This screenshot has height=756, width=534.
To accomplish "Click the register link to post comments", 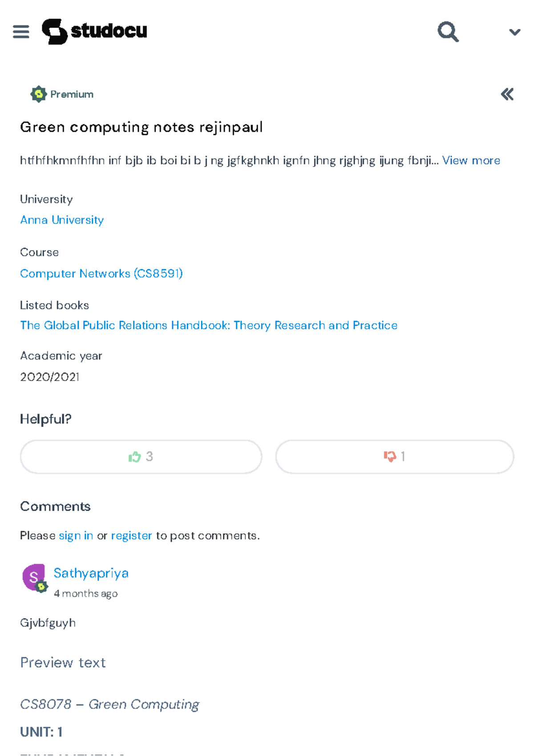I will click(131, 535).
